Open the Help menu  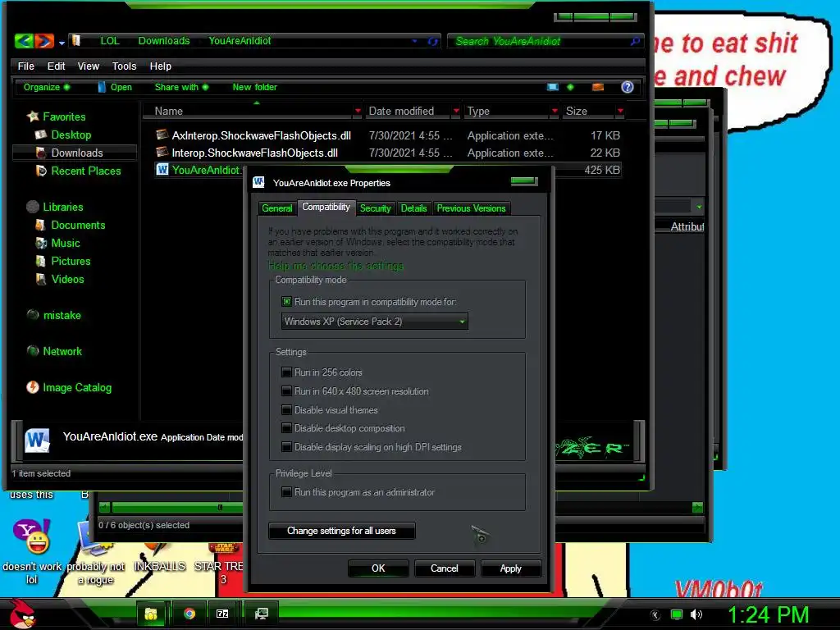click(160, 66)
